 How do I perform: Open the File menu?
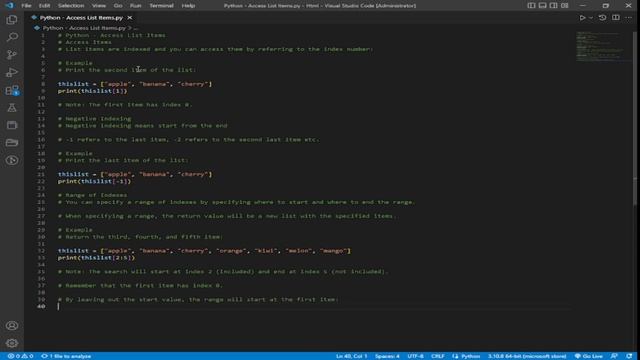click(26, 5)
